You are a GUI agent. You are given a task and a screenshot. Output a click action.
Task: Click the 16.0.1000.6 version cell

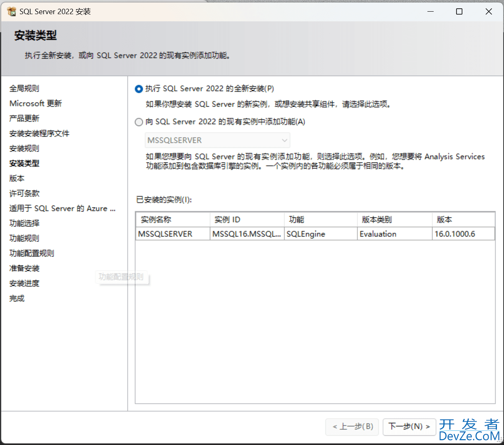pos(464,234)
